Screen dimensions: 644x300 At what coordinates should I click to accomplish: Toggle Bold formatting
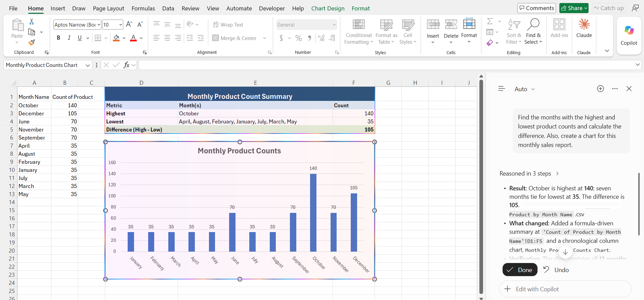coord(58,38)
